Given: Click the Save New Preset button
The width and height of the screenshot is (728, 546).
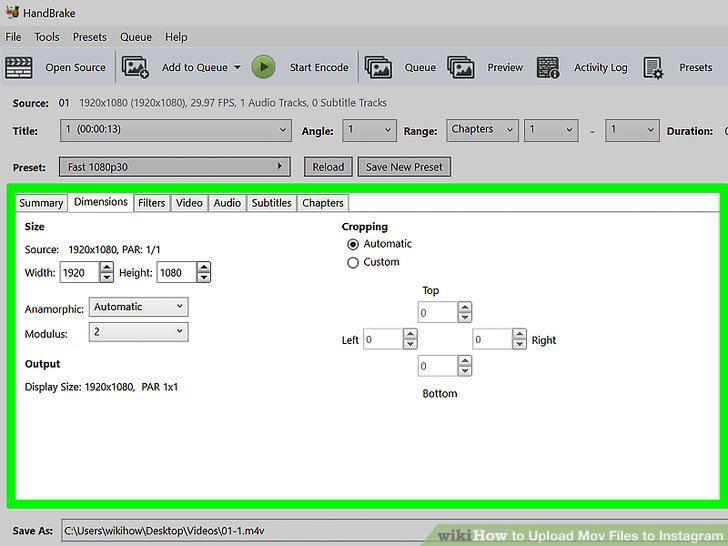Looking at the screenshot, I should tap(404, 167).
